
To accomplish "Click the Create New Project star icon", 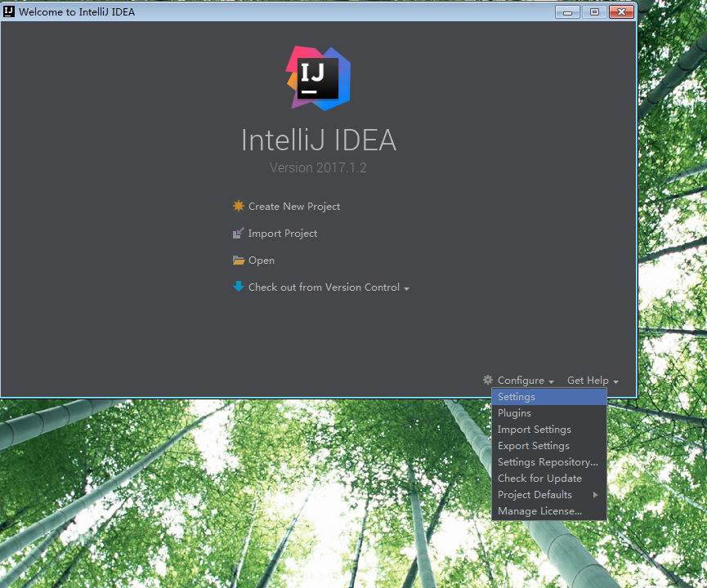I will (238, 206).
